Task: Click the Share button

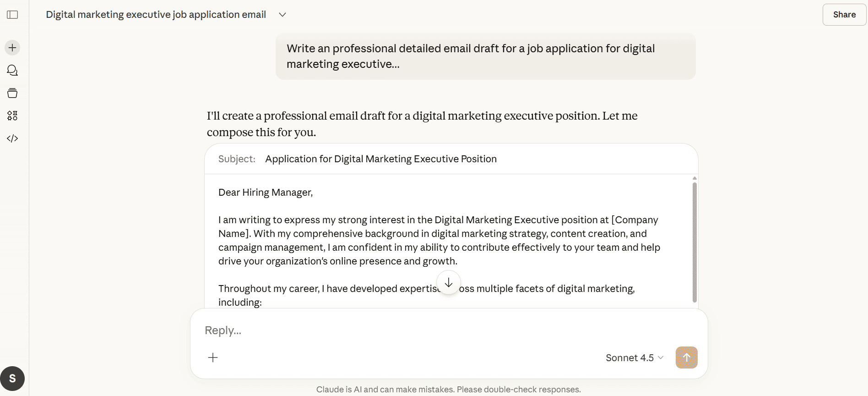Action: tap(844, 14)
